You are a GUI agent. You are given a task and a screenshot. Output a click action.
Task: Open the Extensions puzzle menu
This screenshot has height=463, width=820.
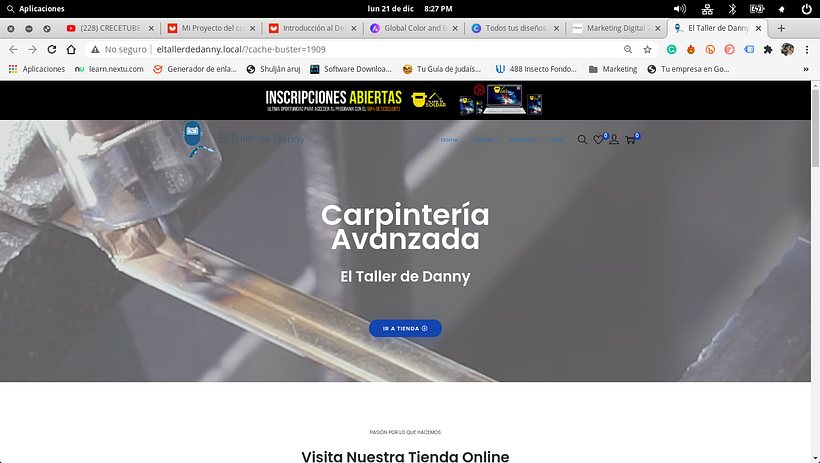(x=768, y=49)
